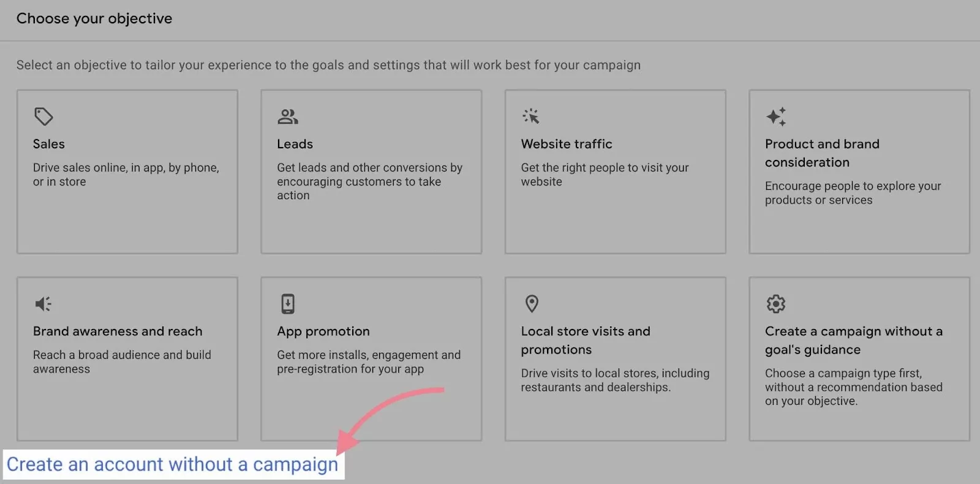Click the App promotion phone download icon
Screen dimensions: 980x484
[x=287, y=304]
